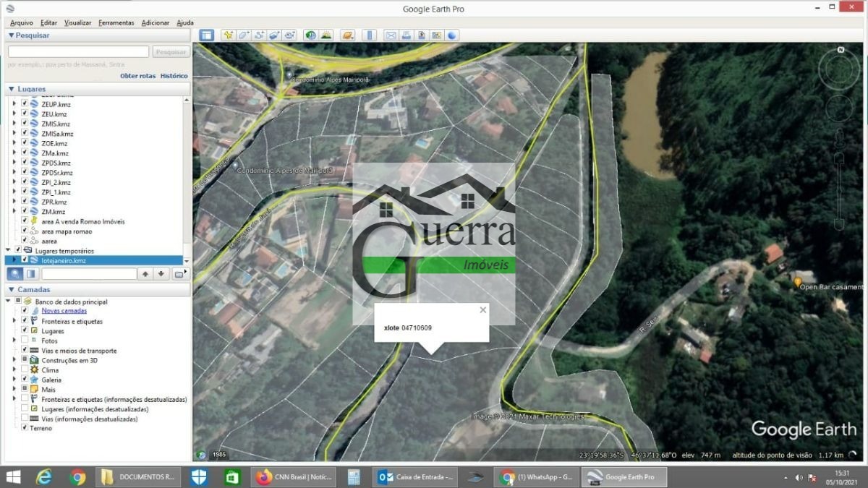The width and height of the screenshot is (868, 488).
Task: View in Google Maps toolbar icon
Action: [x=437, y=35]
